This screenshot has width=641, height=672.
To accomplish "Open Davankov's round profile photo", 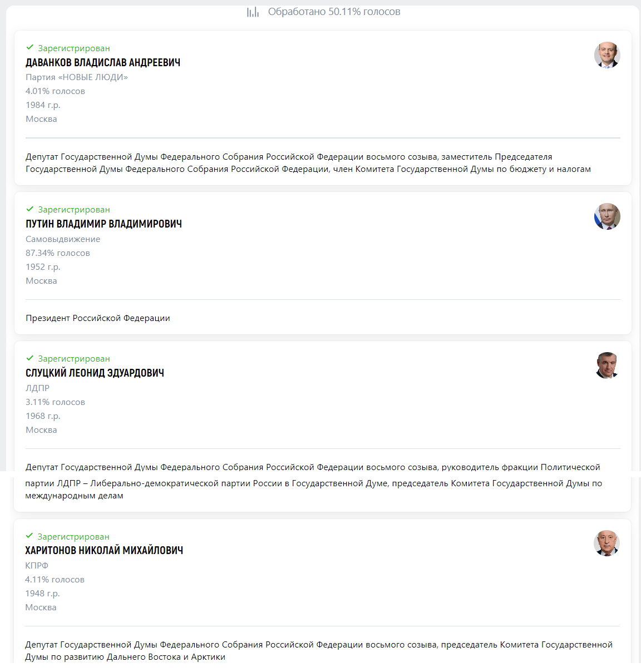I will (607, 55).
